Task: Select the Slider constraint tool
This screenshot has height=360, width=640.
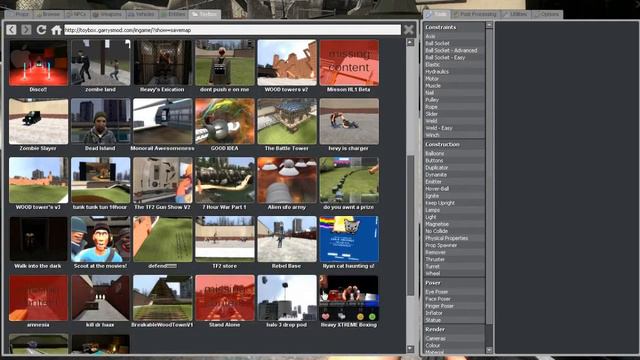Action: (x=454, y=114)
